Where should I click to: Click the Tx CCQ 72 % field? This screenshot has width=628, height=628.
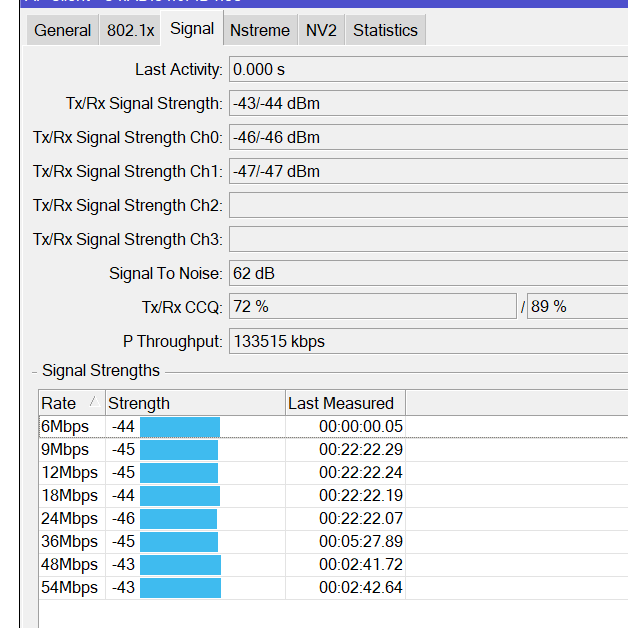pos(372,307)
